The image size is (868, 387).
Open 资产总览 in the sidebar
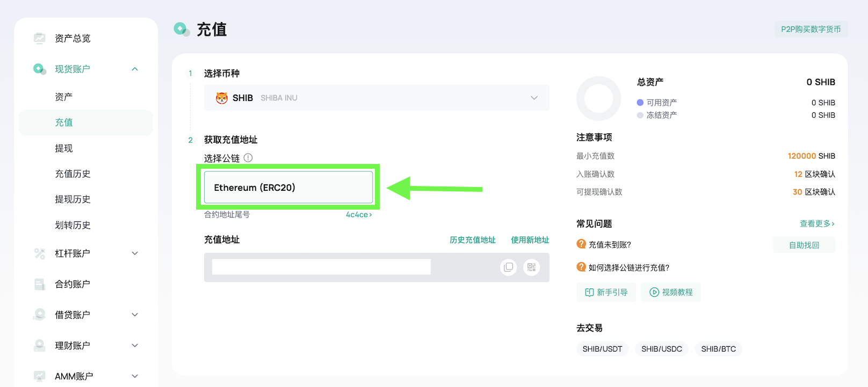pos(73,38)
